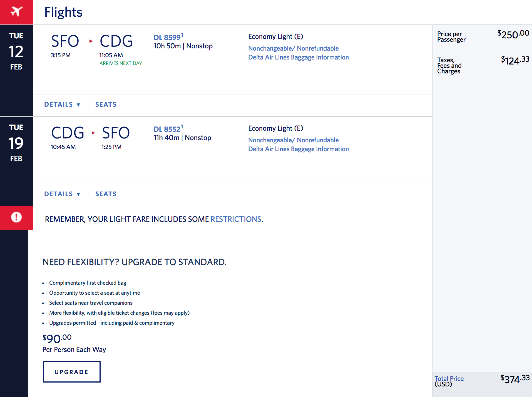Open Seats for the return Feb 19 flight
The height and width of the screenshot is (397, 532).
(106, 194)
